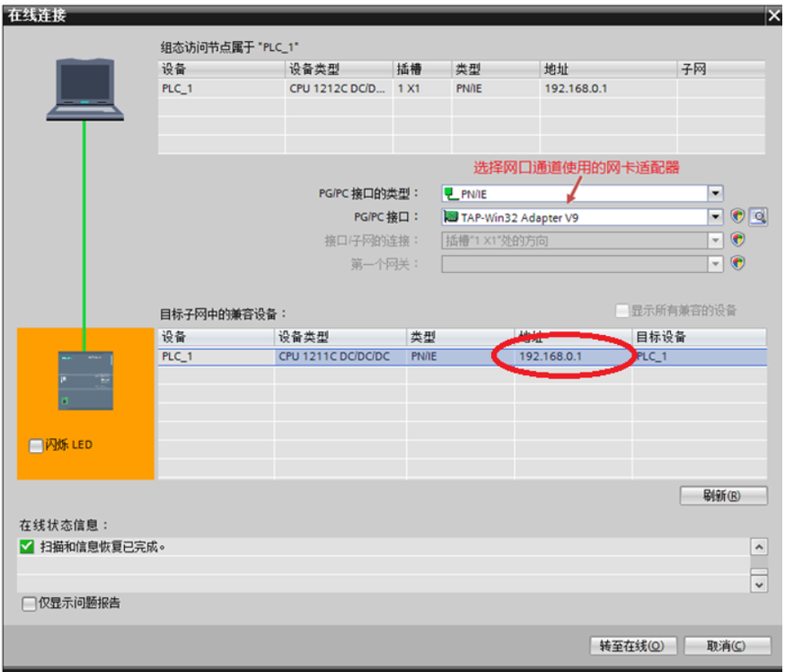This screenshot has height=672, width=785.
Task: Close the 在线连接 dialog with X
Action: pos(773,16)
